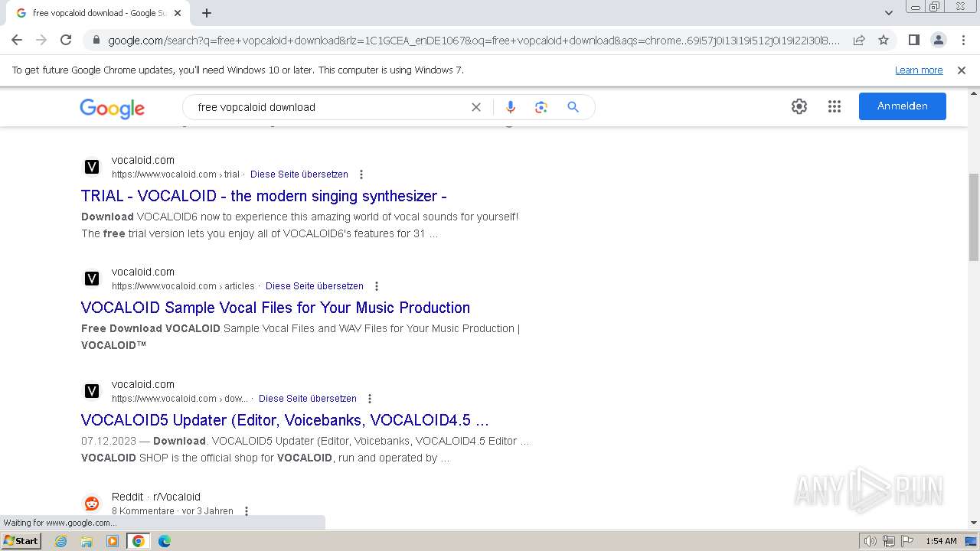Open more options for VOCALOID5 Updater result

point(370,399)
